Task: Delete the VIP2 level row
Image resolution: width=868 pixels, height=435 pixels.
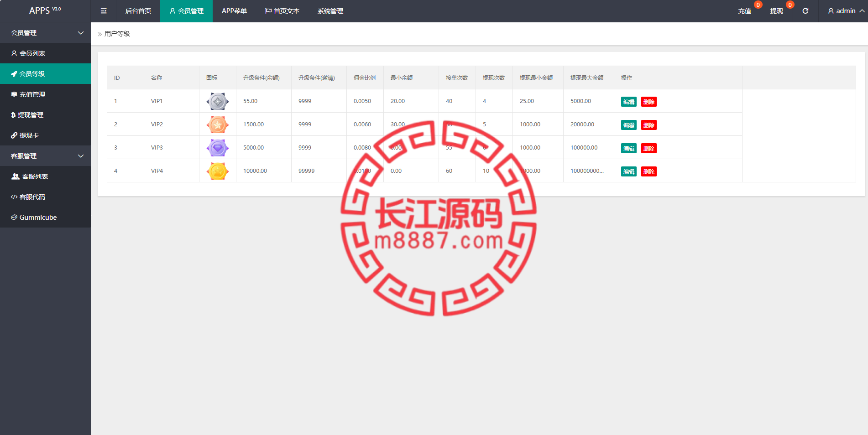Action: pos(649,125)
